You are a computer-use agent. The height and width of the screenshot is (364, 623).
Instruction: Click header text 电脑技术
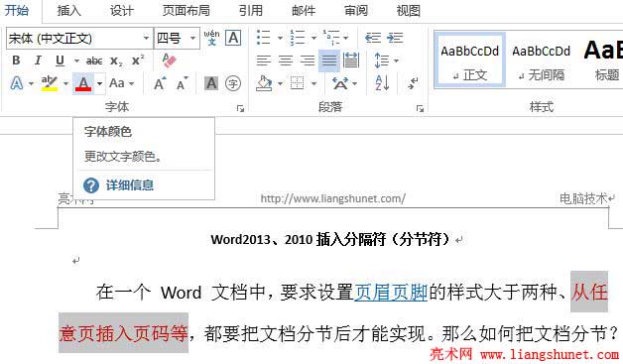point(583,198)
